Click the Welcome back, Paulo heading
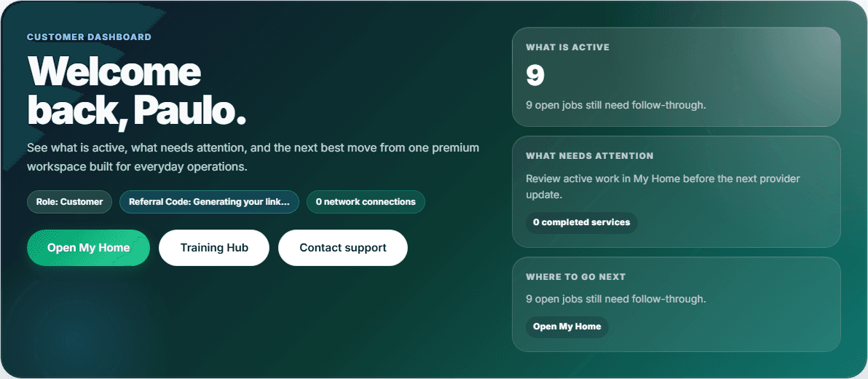This screenshot has width=868, height=379. pos(137,91)
